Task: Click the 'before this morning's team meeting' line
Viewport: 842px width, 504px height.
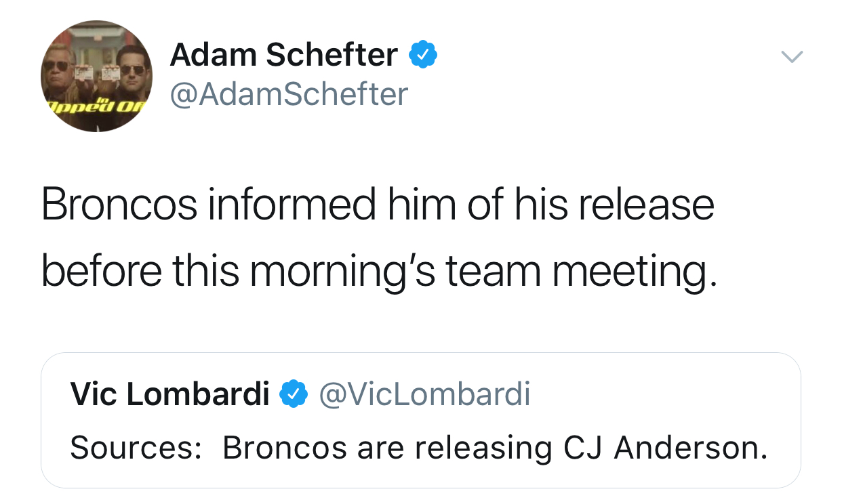Action: coord(378,270)
